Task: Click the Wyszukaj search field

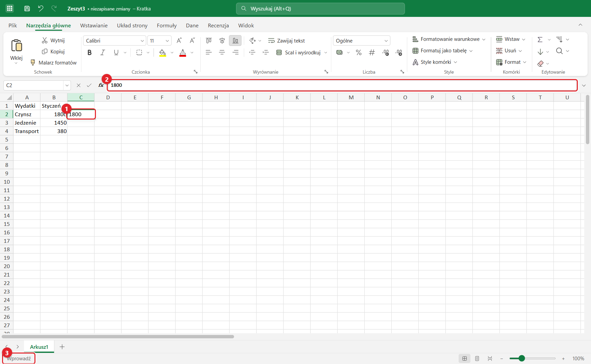Action: [320, 8]
